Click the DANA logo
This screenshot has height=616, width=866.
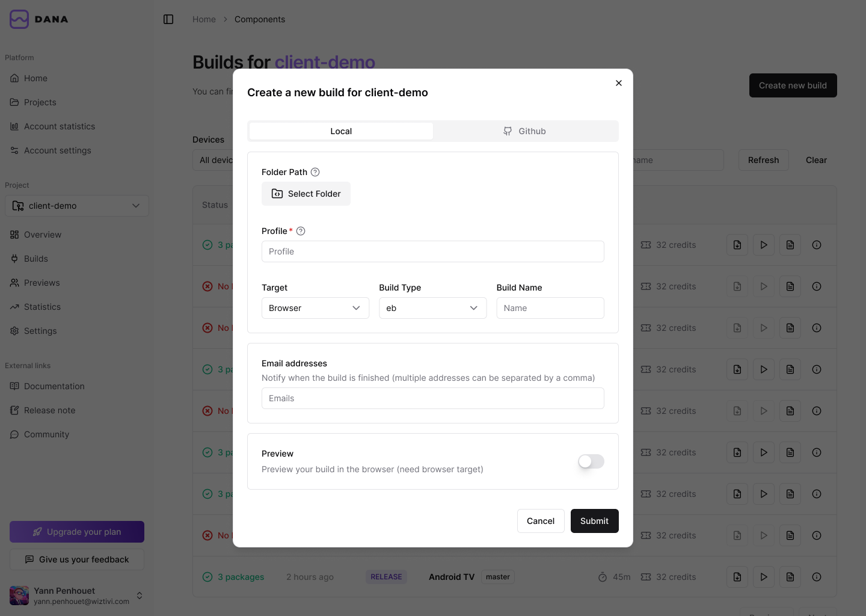coord(38,19)
